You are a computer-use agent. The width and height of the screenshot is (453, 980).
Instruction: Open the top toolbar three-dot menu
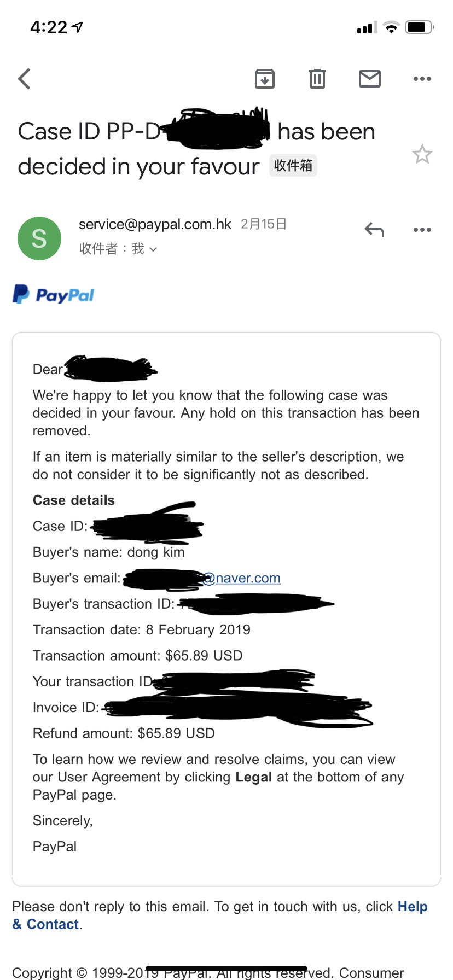click(422, 79)
